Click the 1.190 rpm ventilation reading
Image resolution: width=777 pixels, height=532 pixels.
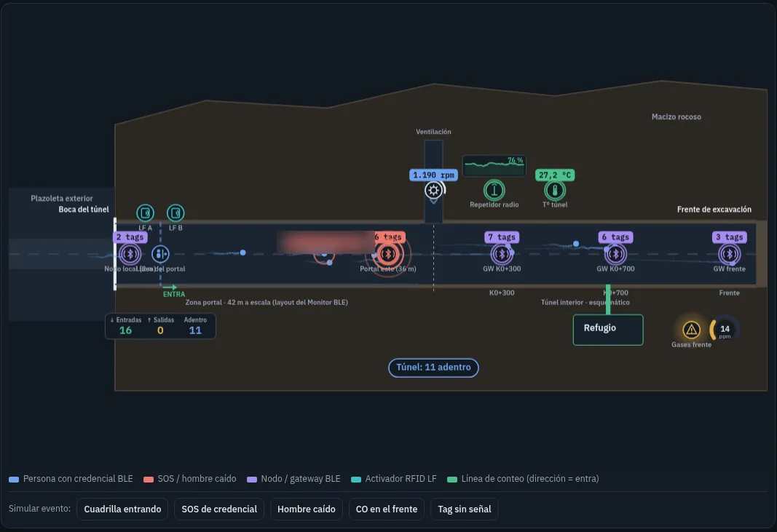tap(433, 175)
